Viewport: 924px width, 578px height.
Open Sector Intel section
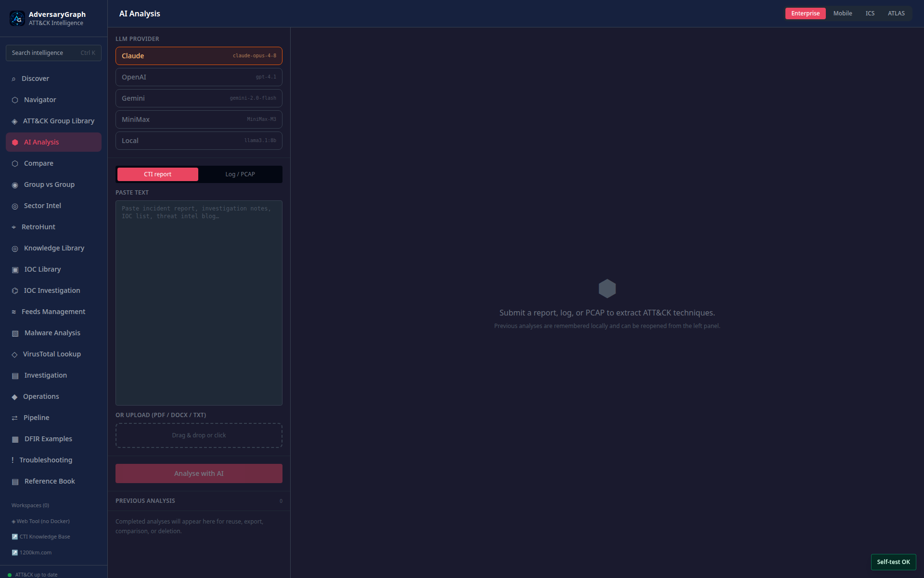point(53,206)
